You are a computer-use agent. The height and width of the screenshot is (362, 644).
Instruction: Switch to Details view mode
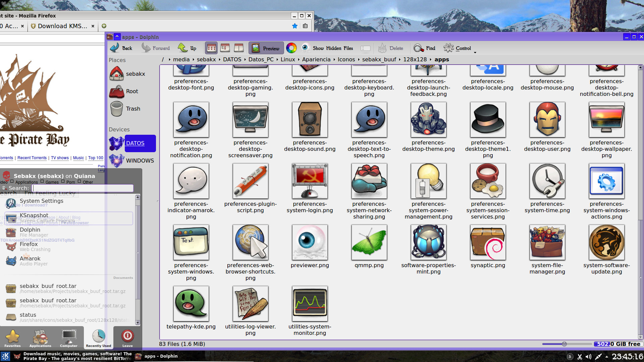pyautogui.click(x=225, y=48)
